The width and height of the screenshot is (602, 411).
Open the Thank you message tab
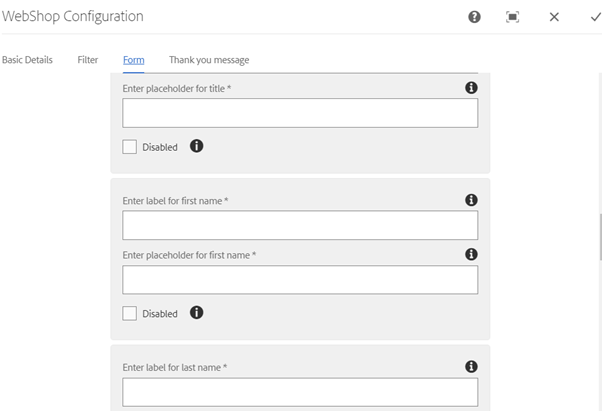point(209,60)
